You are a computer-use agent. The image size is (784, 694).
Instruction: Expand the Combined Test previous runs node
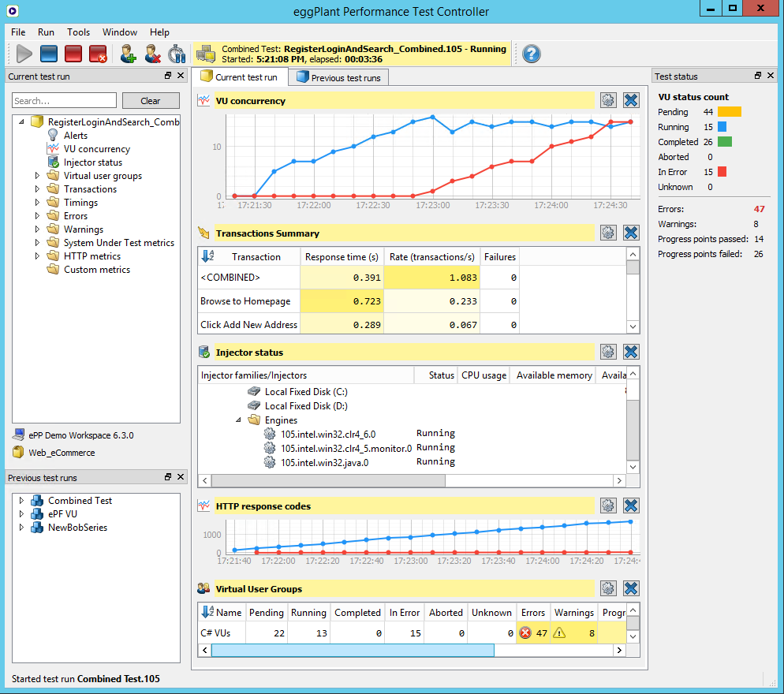tap(21, 501)
